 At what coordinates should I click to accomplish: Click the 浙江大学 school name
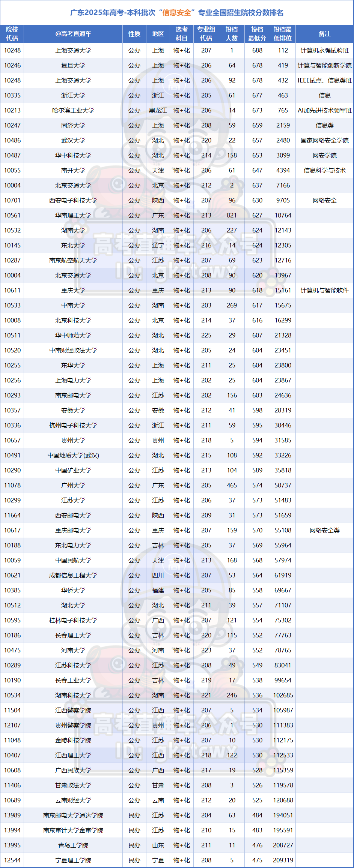pos(73,95)
